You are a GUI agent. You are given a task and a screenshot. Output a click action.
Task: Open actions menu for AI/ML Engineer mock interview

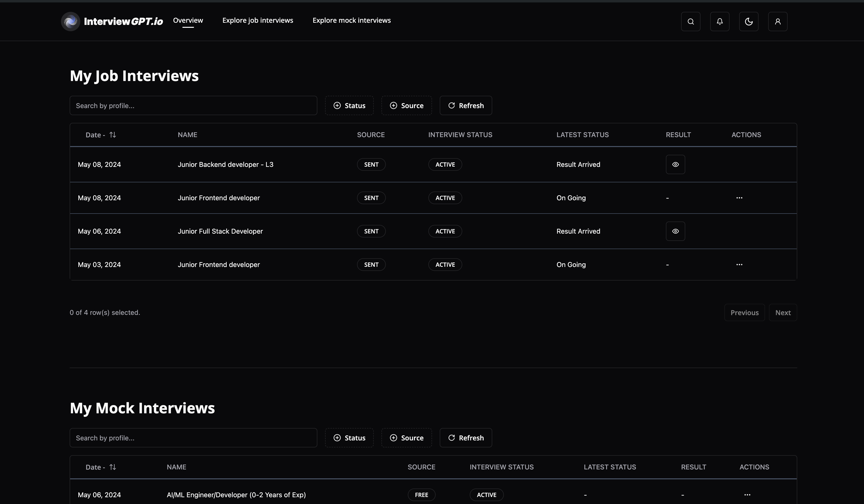[x=747, y=495]
